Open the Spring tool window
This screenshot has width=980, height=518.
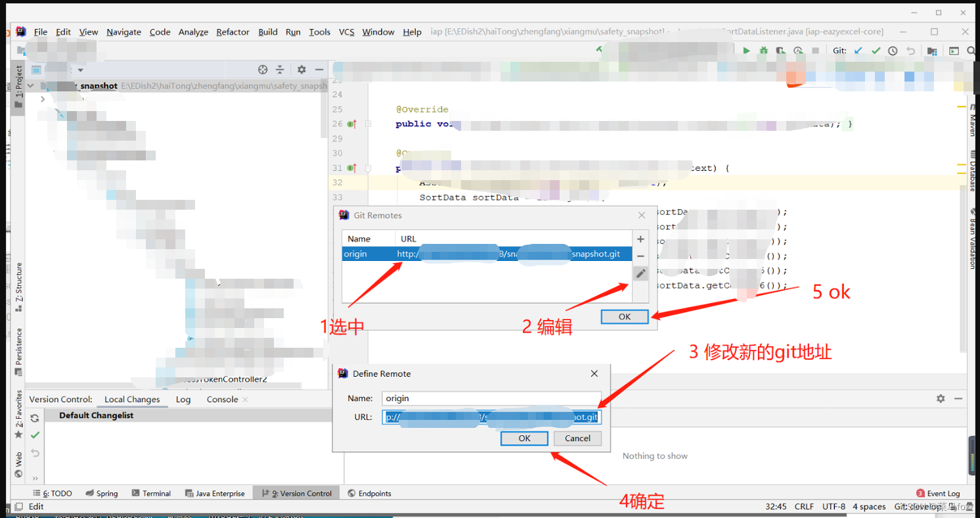[x=101, y=493]
